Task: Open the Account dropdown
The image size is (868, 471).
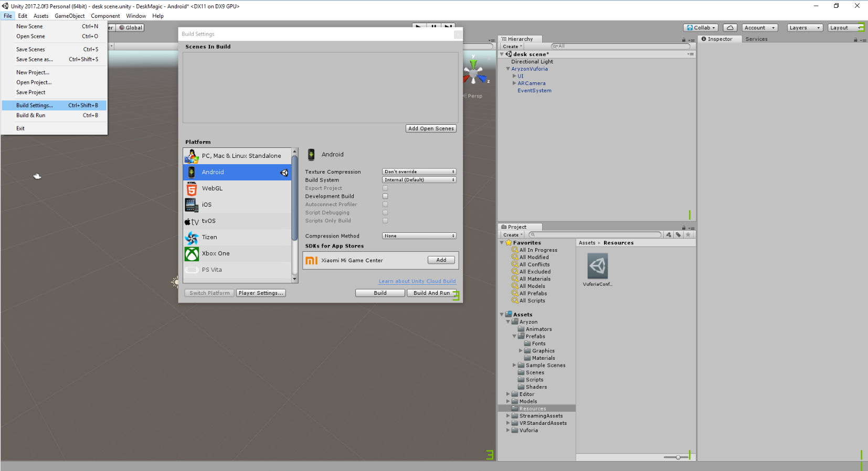Action: [759, 28]
